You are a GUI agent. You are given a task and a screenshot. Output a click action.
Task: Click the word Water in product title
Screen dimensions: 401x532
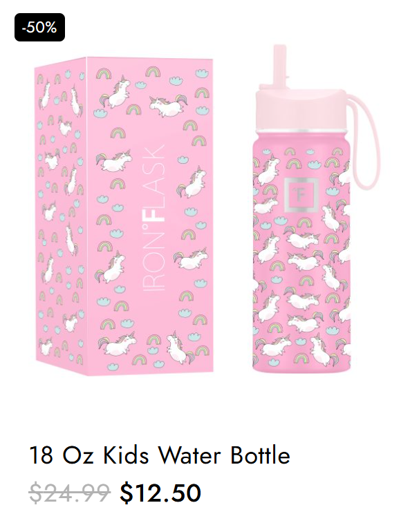point(189,455)
